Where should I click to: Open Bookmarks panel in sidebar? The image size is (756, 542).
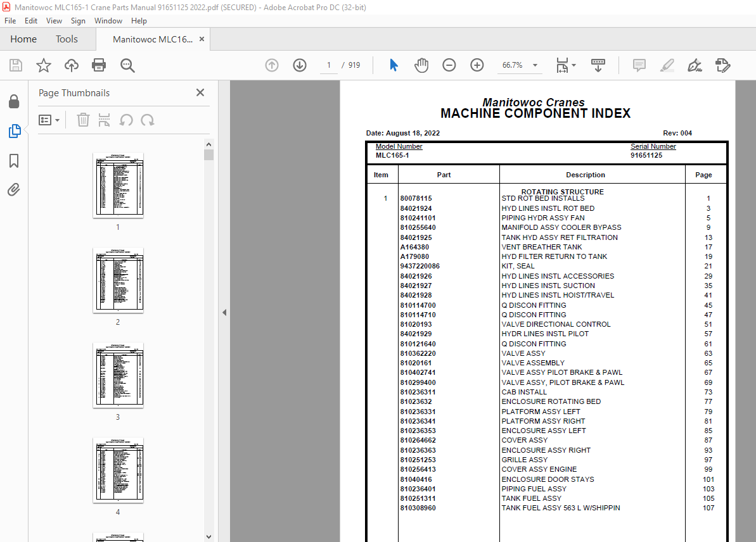tap(14, 161)
